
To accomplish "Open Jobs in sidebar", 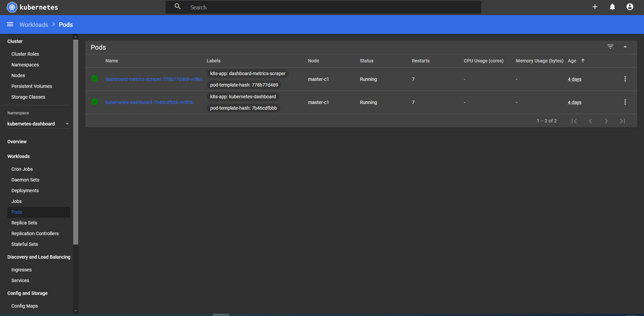I will coord(16,201).
